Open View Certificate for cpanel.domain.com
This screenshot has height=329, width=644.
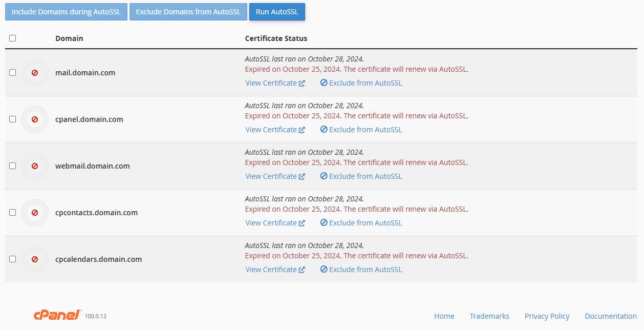275,130
